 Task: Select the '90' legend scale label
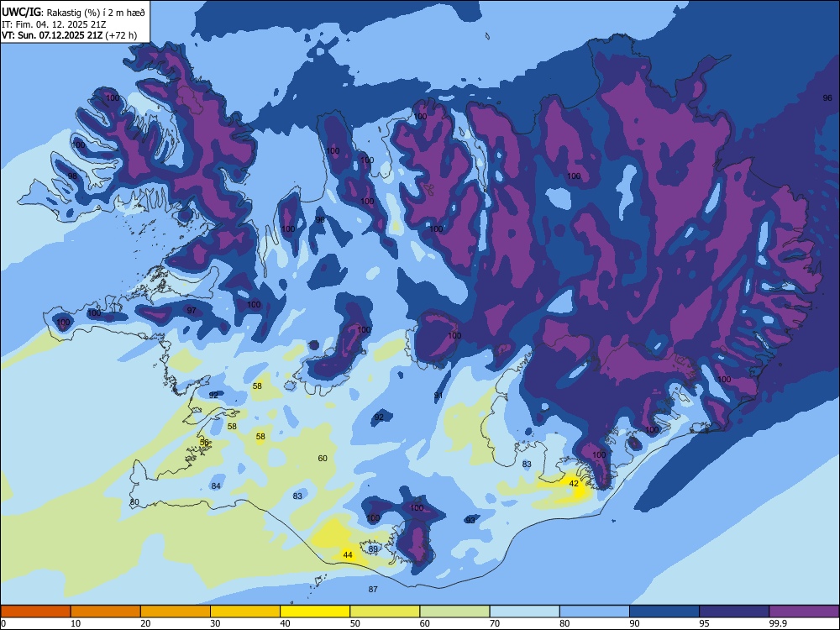coord(633,623)
